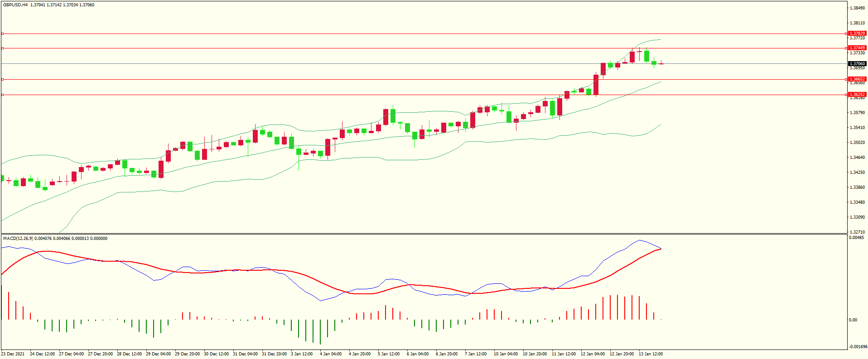The height and width of the screenshot is (359, 868).
Task: Click the GBPUSD,H4 chart title text
Action: (x=15, y=5)
